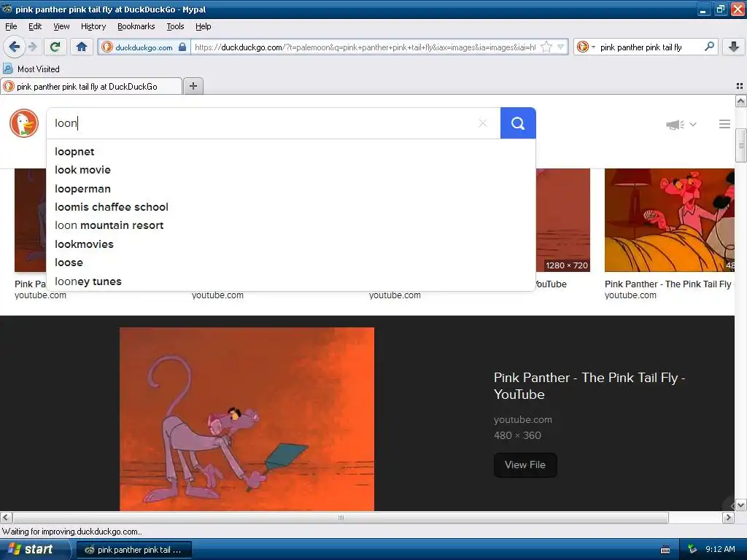Expand the chevron next to megaphone
Screen dimensions: 747x560
(x=693, y=124)
